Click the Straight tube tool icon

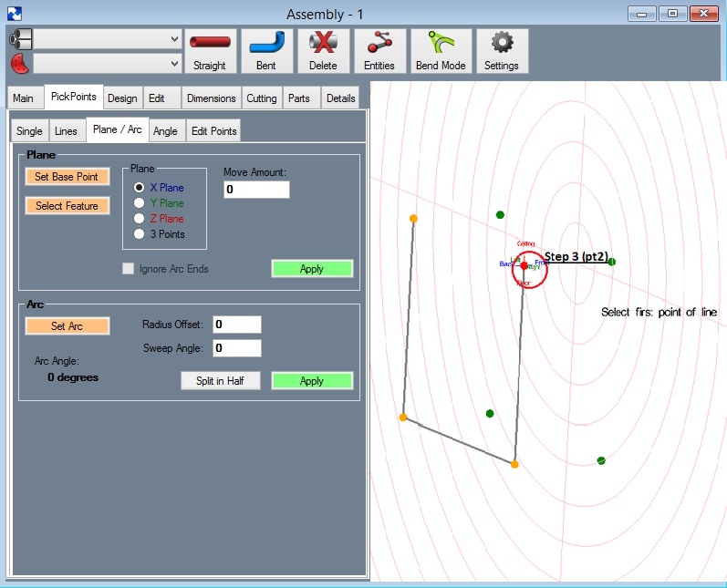[x=210, y=51]
